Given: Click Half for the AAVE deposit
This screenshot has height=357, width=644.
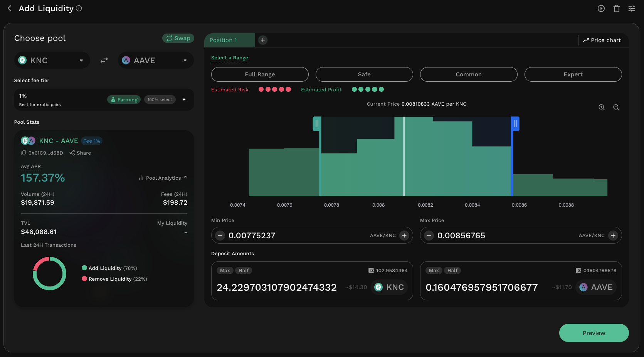Looking at the screenshot, I should 452,271.
